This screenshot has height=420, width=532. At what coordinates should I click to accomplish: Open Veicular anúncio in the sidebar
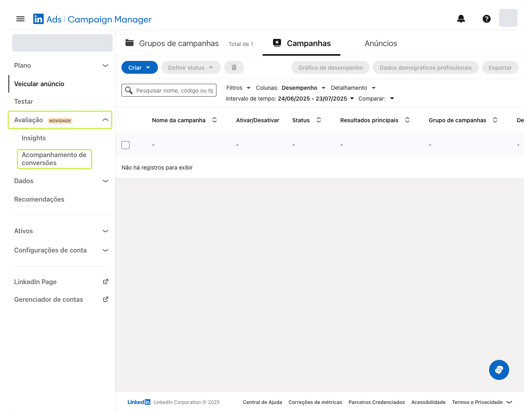pyautogui.click(x=39, y=84)
